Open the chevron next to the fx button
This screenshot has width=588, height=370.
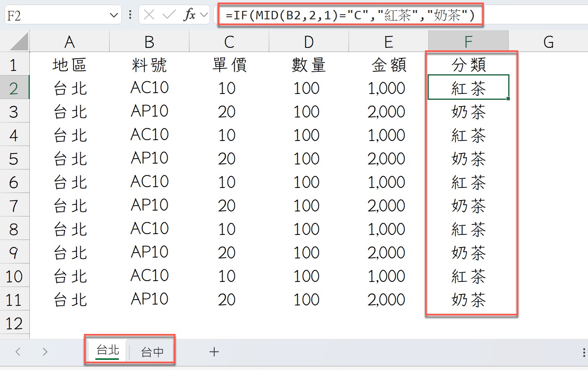click(x=204, y=15)
